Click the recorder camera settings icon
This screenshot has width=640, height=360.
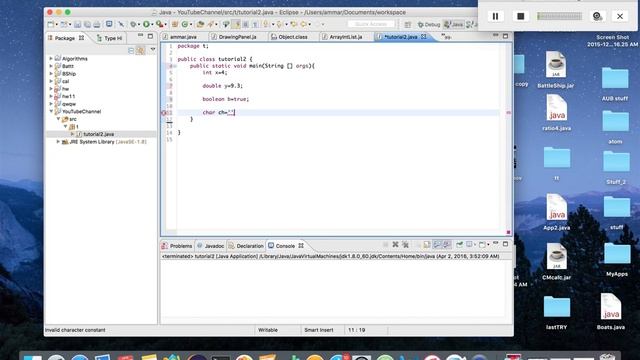[x=597, y=16]
